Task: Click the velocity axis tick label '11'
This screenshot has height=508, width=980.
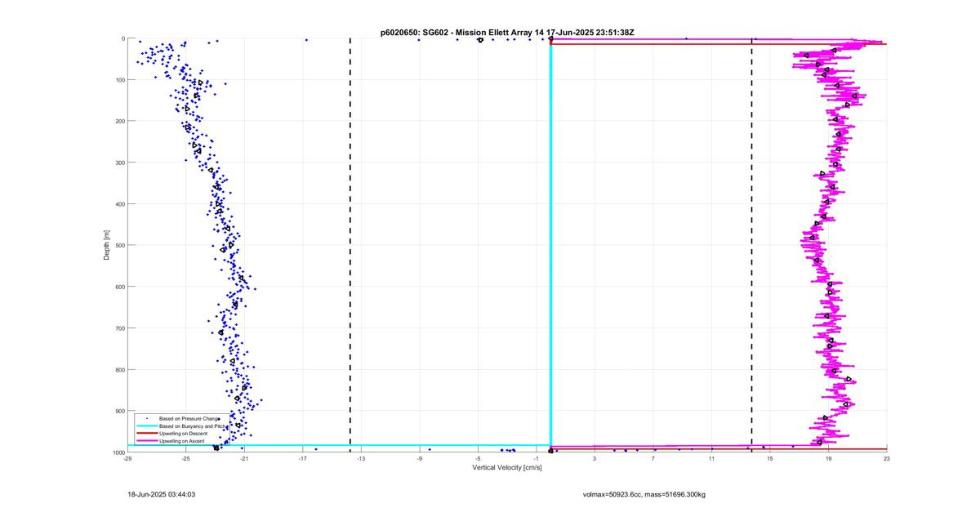Action: (711, 460)
